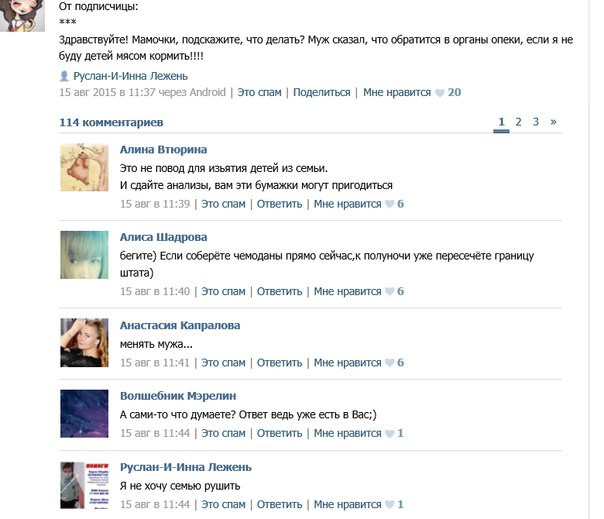
Task: Reply to Волшебник Мэрелин's comment
Action: pos(279,433)
